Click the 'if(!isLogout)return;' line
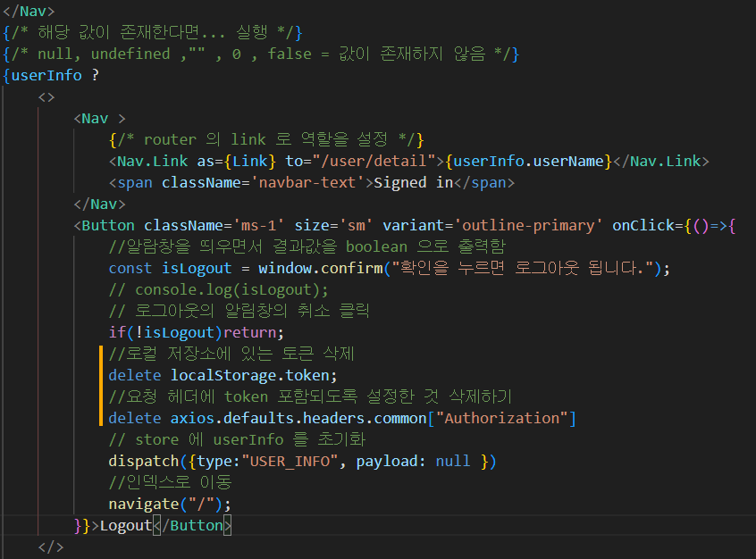Viewport: 756px width, 559px height. [x=197, y=332]
